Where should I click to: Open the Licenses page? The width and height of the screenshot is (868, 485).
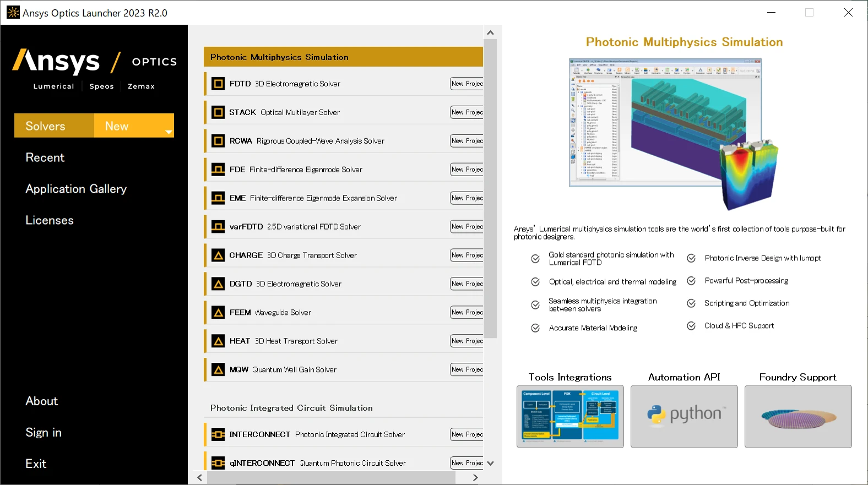tap(50, 220)
